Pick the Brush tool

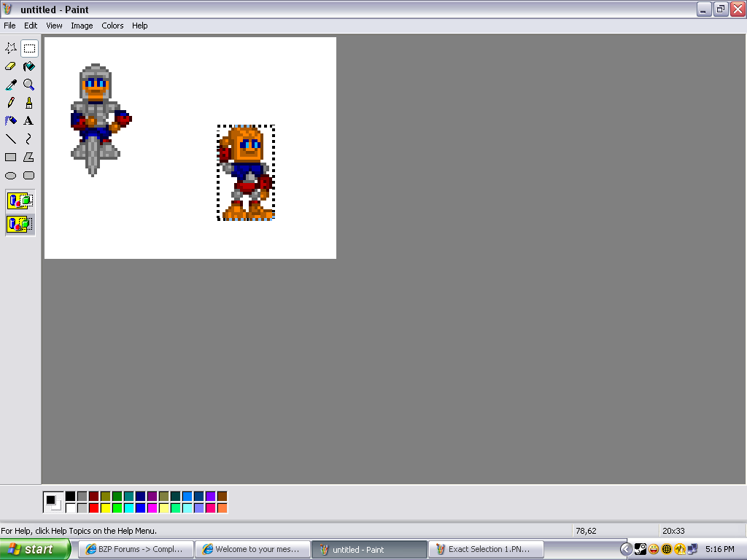tap(29, 103)
